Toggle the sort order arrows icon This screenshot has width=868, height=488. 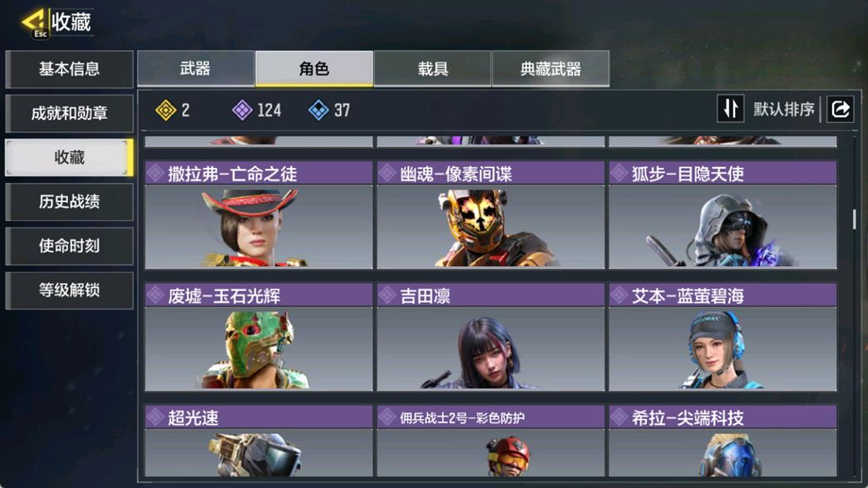[730, 109]
